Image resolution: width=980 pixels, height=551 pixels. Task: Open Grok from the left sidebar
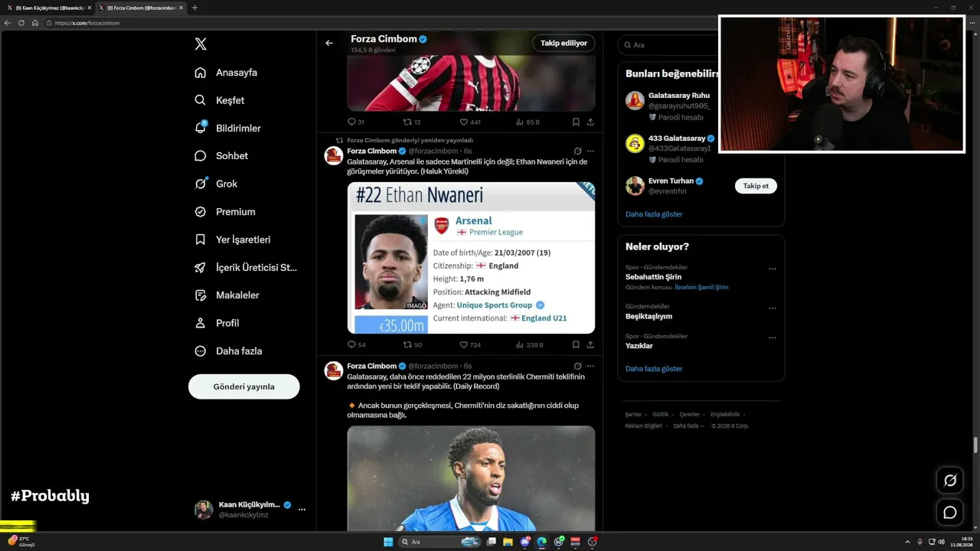216,184
